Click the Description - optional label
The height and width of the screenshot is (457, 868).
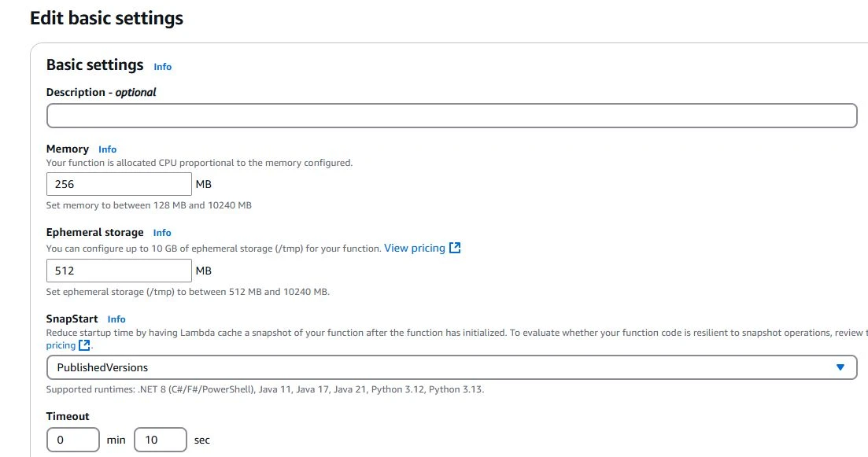pos(102,92)
